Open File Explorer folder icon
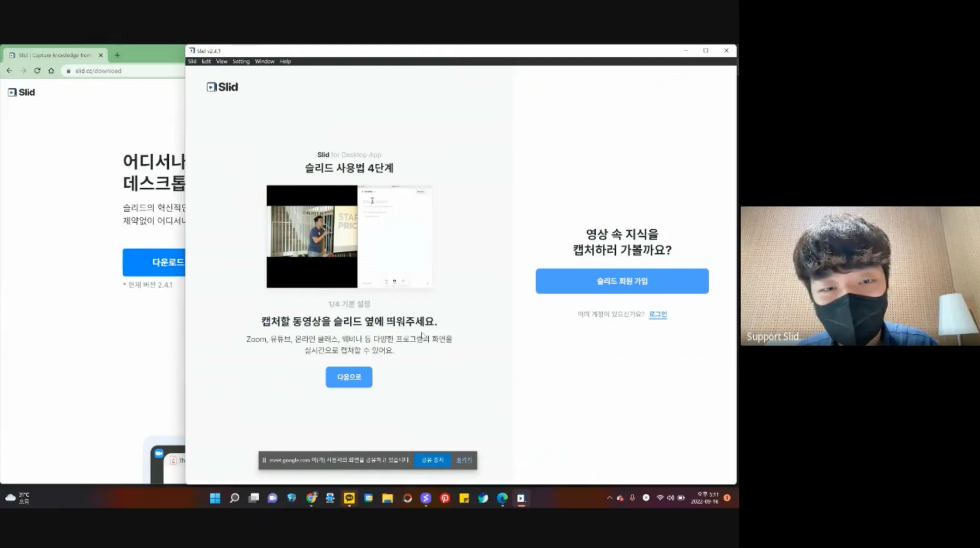The width and height of the screenshot is (980, 548). [x=387, y=498]
